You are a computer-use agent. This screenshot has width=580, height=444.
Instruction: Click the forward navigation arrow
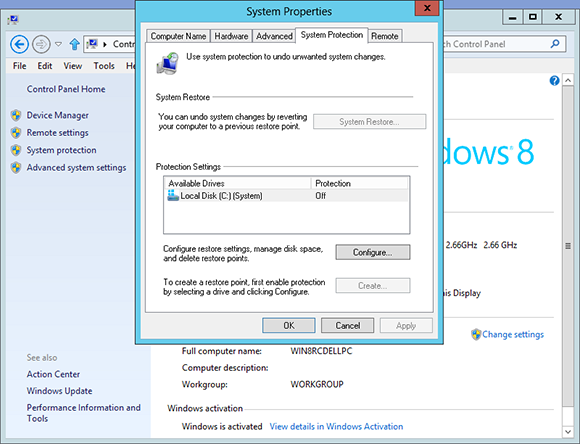[x=41, y=44]
